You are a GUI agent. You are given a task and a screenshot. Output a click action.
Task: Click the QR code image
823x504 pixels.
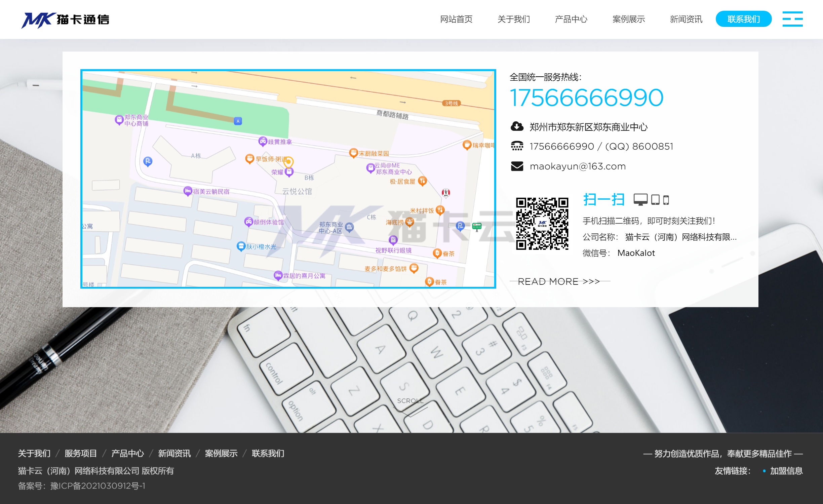[542, 224]
